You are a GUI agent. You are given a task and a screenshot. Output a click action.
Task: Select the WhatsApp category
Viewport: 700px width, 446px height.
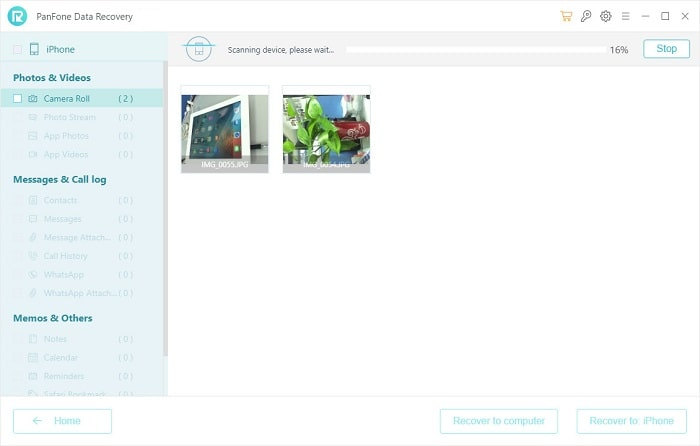[x=82, y=275]
